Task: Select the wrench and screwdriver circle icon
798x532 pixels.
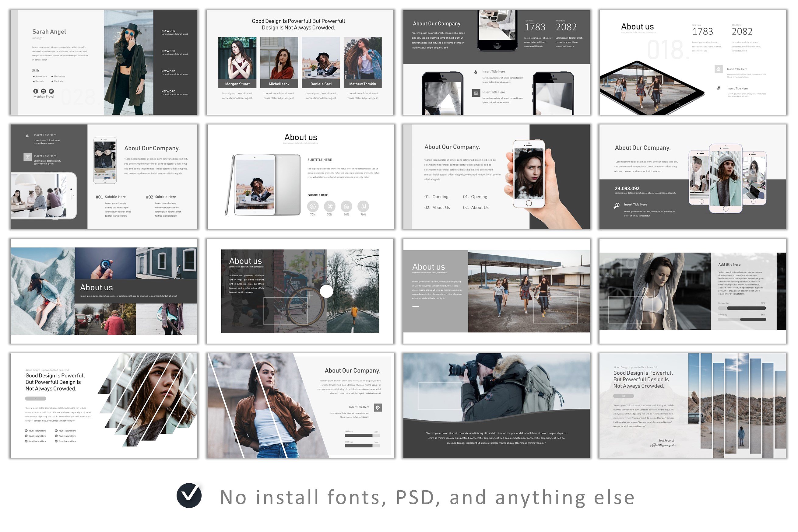Action: click(x=330, y=206)
